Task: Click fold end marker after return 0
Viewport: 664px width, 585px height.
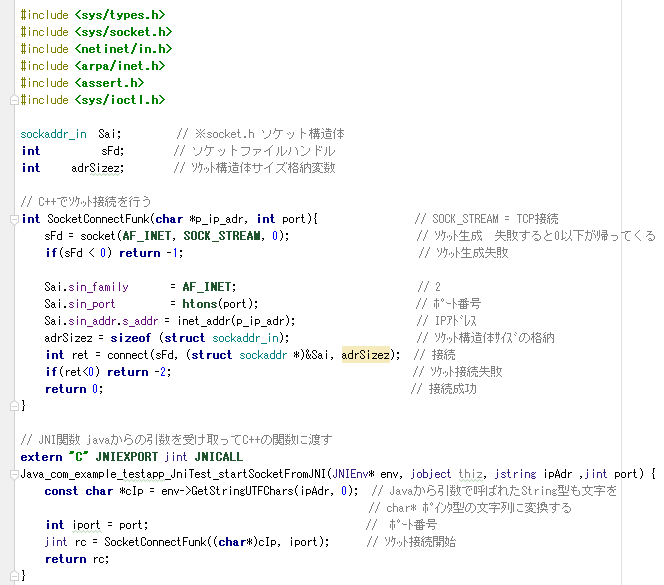Action: (x=12, y=406)
